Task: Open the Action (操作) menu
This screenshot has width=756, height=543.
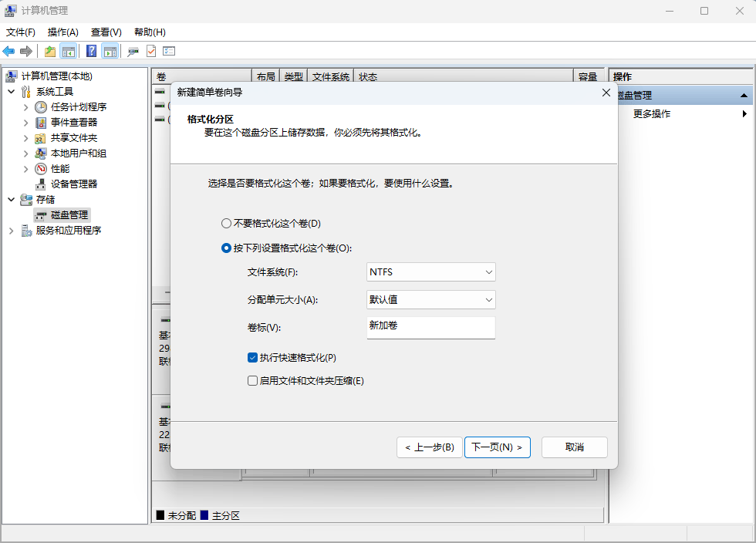Action: pyautogui.click(x=62, y=32)
